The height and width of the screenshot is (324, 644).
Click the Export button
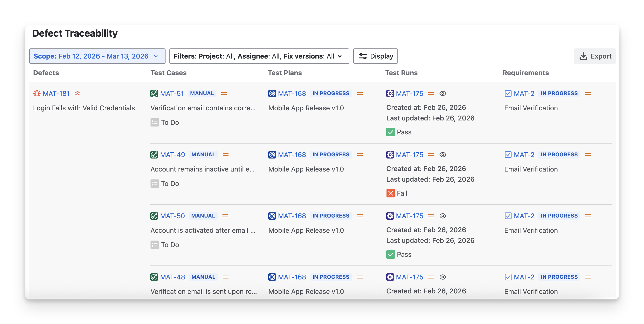tap(595, 56)
